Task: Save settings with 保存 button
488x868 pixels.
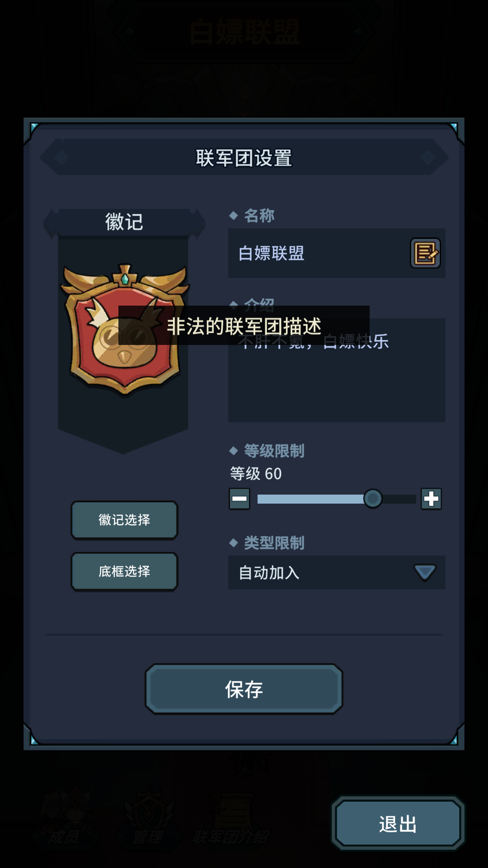Action: 244,689
